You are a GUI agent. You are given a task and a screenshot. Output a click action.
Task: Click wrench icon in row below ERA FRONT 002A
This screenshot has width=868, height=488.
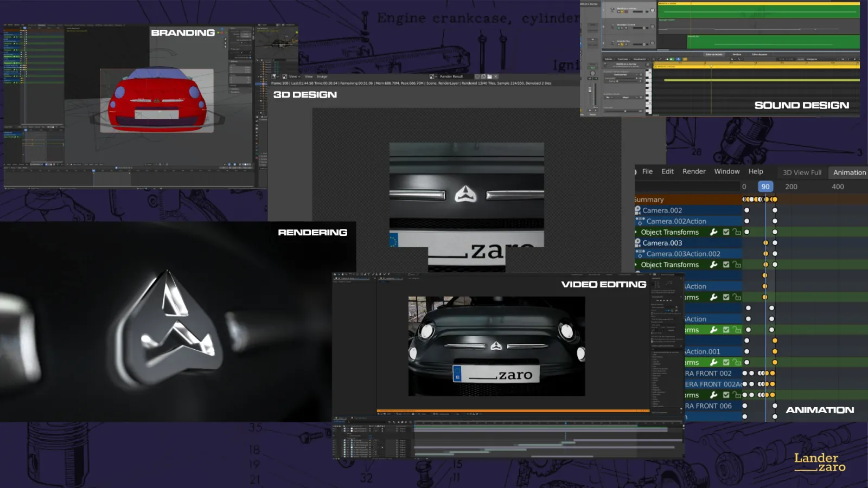click(714, 395)
